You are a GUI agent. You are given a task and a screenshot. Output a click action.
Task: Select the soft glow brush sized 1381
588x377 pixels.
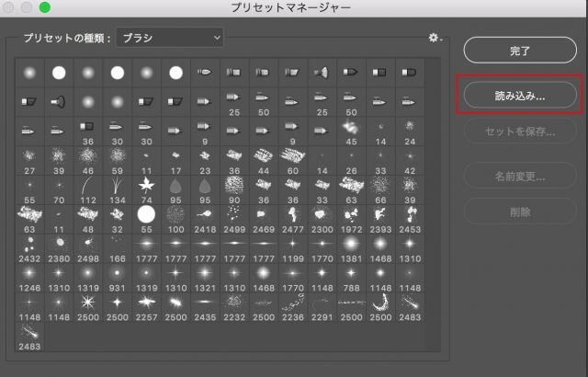[351, 246]
